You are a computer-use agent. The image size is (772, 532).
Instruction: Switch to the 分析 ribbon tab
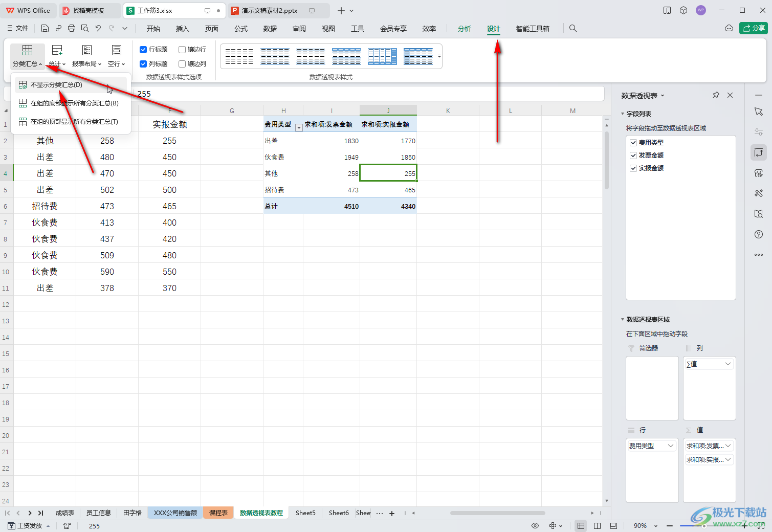point(464,29)
